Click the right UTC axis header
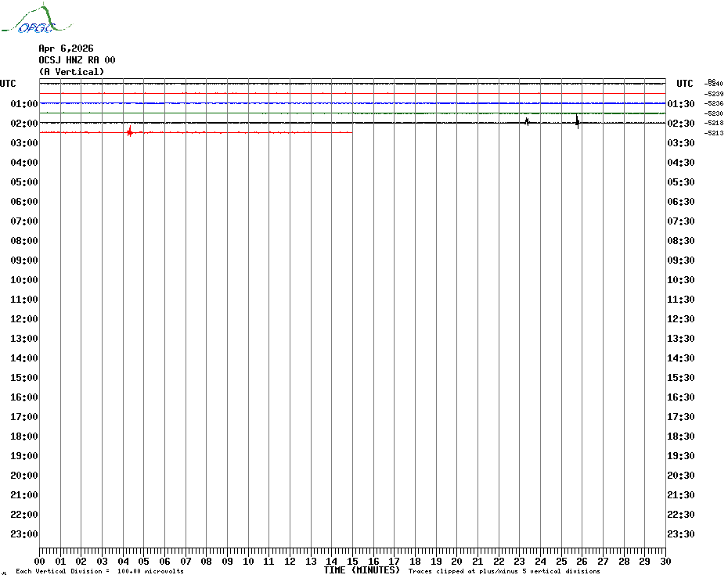 point(684,84)
